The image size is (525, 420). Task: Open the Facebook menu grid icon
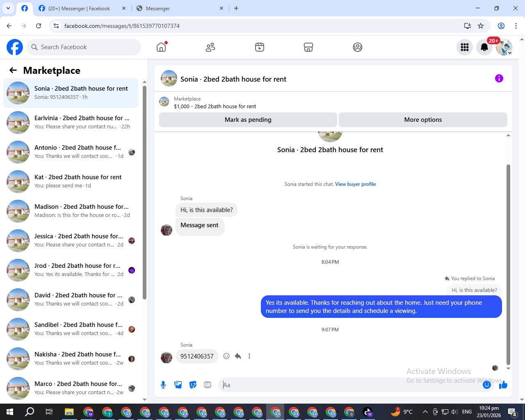[x=465, y=47]
